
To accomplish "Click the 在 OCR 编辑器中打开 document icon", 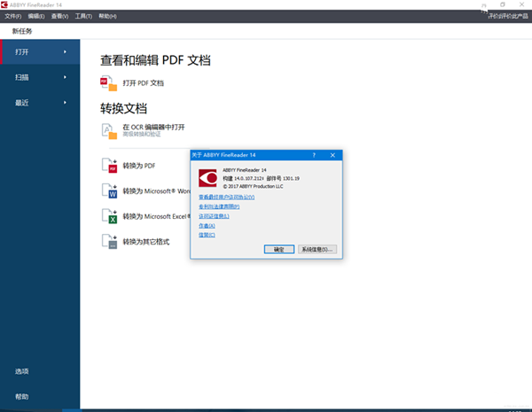I will [x=109, y=131].
